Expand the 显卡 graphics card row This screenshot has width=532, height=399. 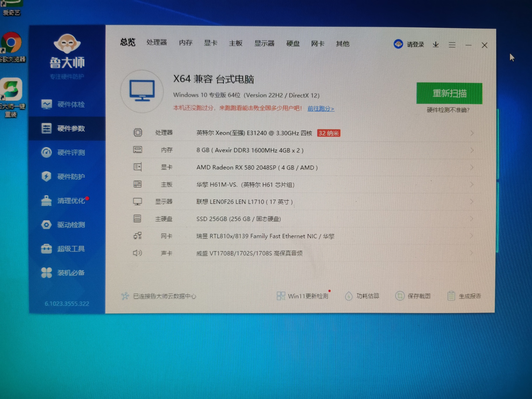point(472,168)
